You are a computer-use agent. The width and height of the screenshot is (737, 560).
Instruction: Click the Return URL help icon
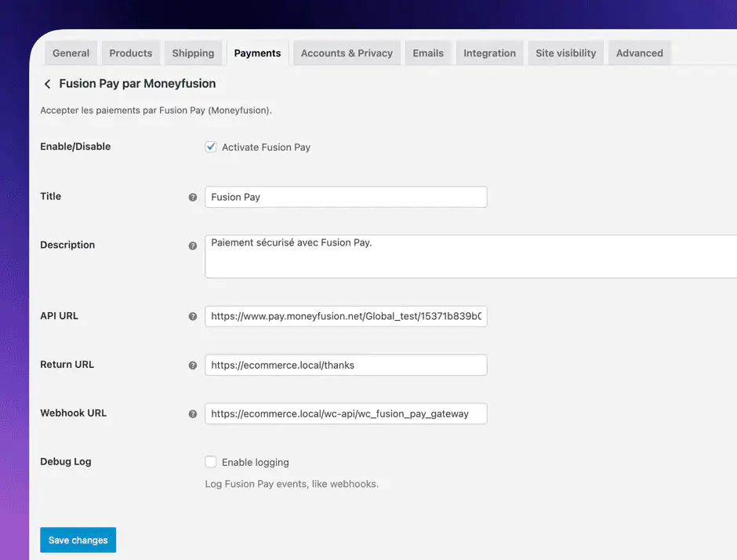click(x=192, y=365)
